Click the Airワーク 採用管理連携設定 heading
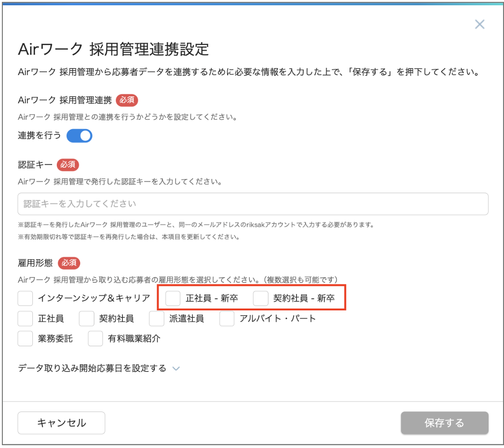The height and width of the screenshot is (448, 504). point(114,49)
